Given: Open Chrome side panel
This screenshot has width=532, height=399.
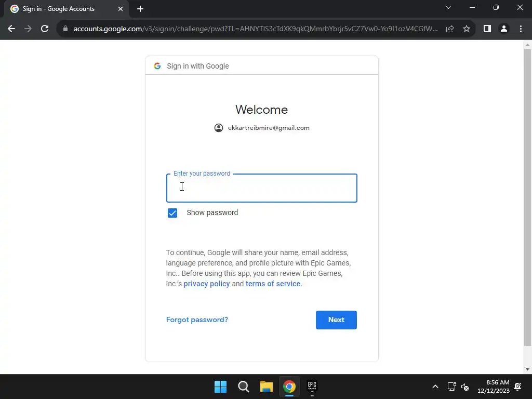Looking at the screenshot, I should click(487, 29).
